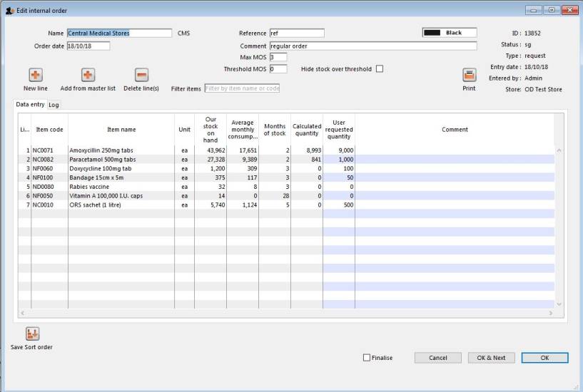Screen dimensions: 583x392
Task: Select the Data entry tab
Action: click(x=31, y=105)
